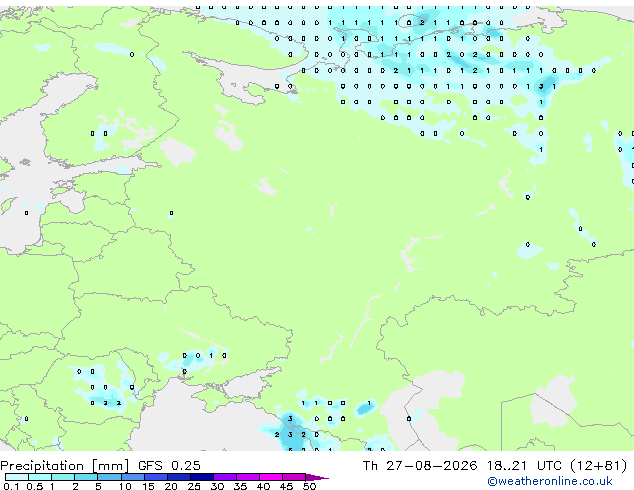634x490 pixels.
Task: Pick the 10–15 mm blue legend swatch
Action: click(132, 477)
